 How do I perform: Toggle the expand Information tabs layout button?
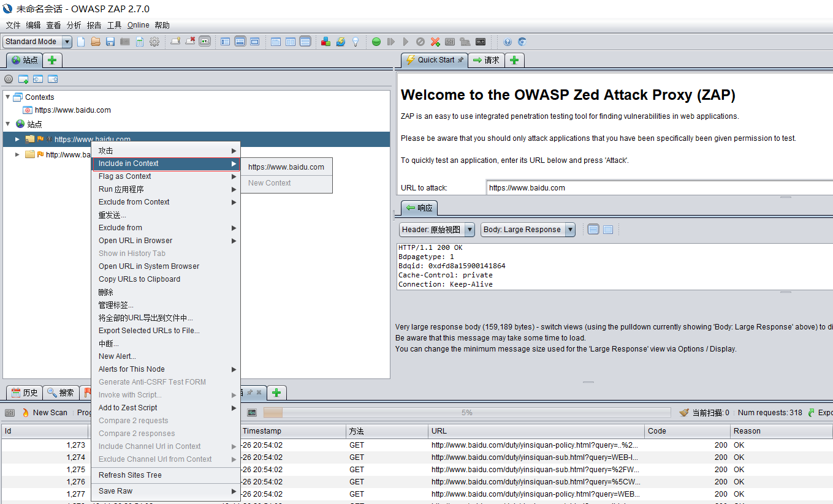click(240, 42)
